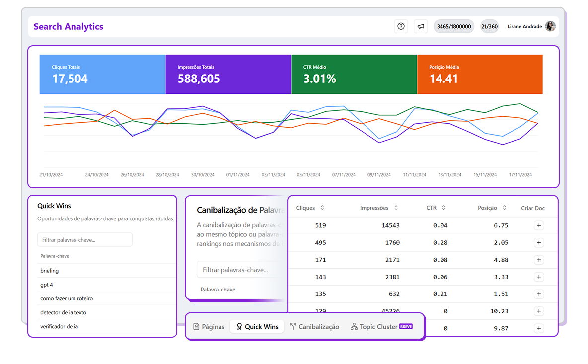Screen dimensions: 588x364
Task: Select the Topic Cluster nodes icon
Action: (354, 326)
